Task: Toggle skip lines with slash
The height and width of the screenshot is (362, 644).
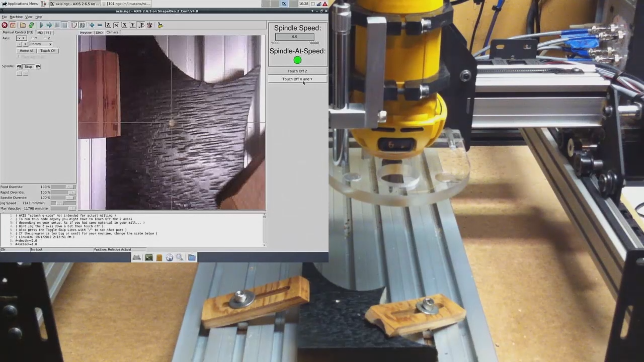Action: (74, 25)
